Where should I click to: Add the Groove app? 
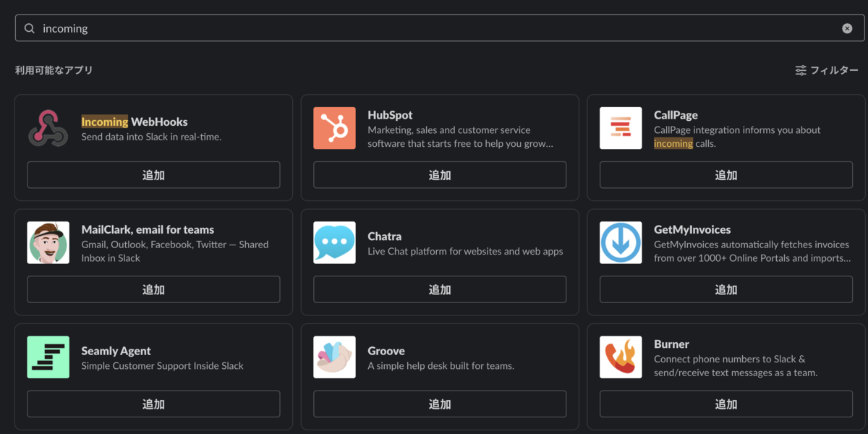tap(440, 404)
